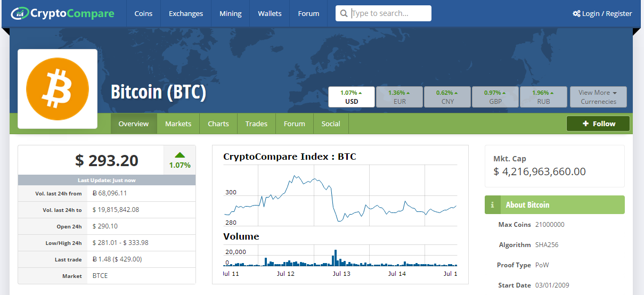
Task: Switch to the Overview tab
Action: click(134, 124)
